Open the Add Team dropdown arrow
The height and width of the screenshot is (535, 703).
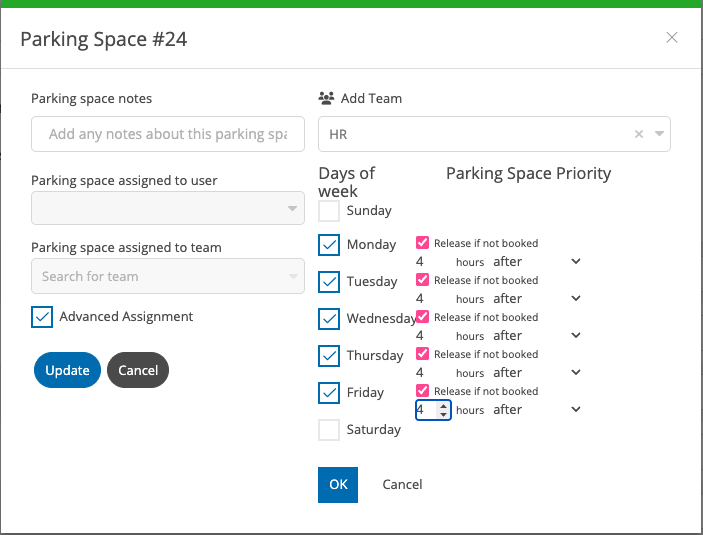pyautogui.click(x=659, y=134)
